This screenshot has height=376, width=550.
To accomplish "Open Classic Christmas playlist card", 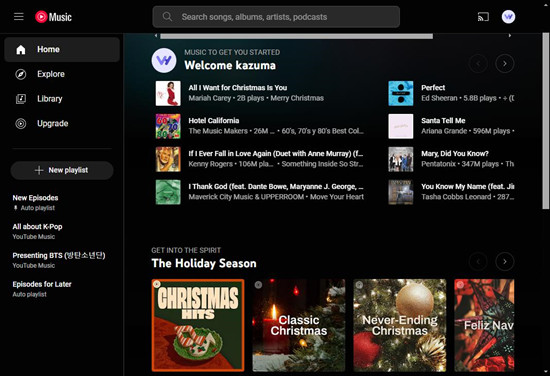I will click(299, 325).
